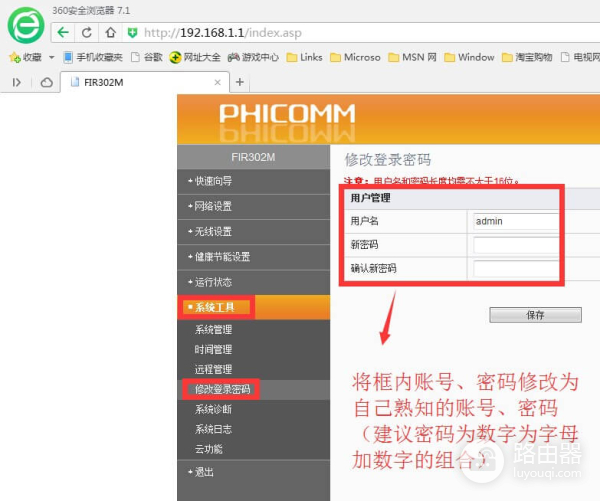Viewport: 600px width, 501px height.
Task: Expand the 快速向导 menu section
Action: 212,181
